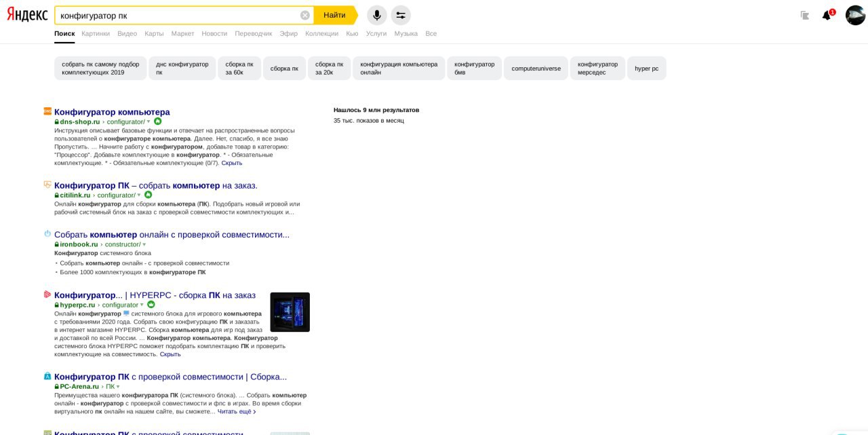Image resolution: width=868 pixels, height=435 pixels.
Task: Open the Карты tab
Action: point(154,33)
